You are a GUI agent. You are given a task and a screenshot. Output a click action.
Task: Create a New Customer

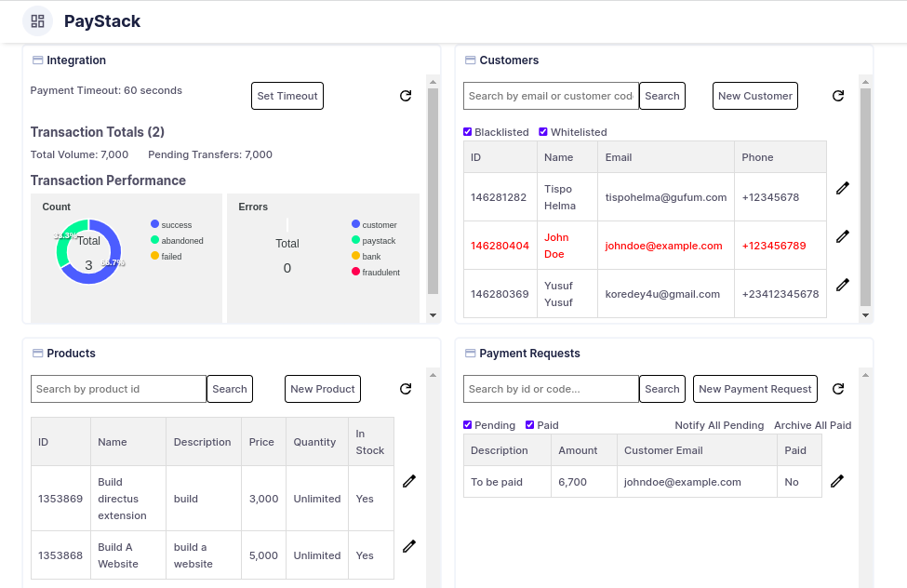pyautogui.click(x=754, y=96)
